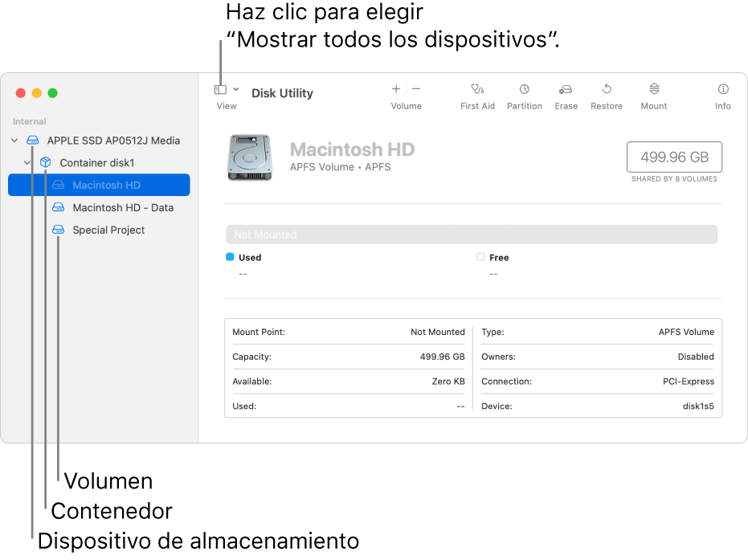Select the Special Project volume label
The width and height of the screenshot is (748, 560).
pos(108,230)
